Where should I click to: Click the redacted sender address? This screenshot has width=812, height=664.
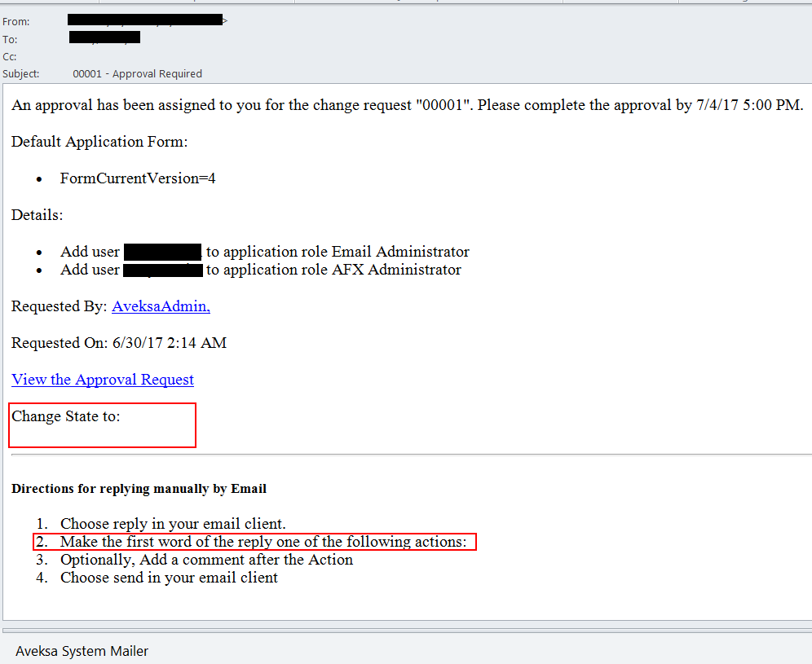(x=147, y=19)
